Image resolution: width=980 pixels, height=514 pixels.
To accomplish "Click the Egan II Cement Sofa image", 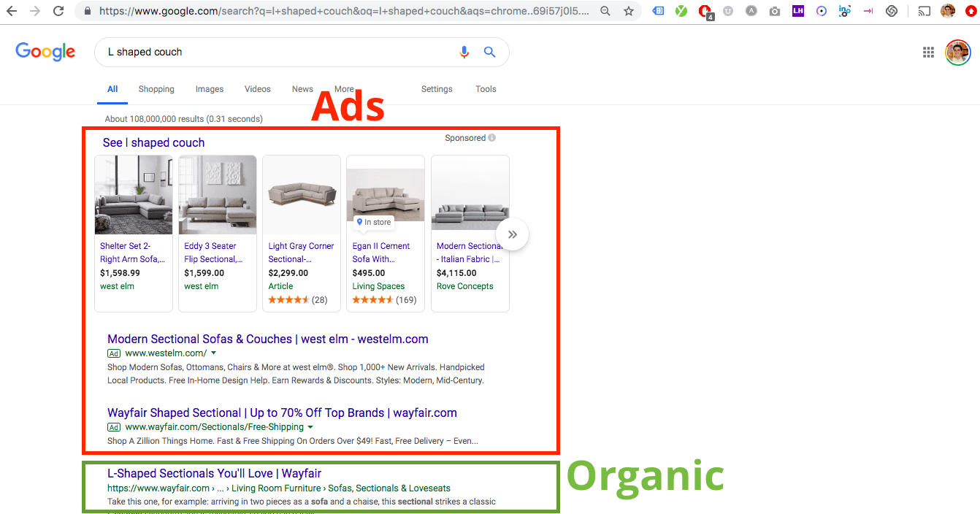I will [x=386, y=193].
